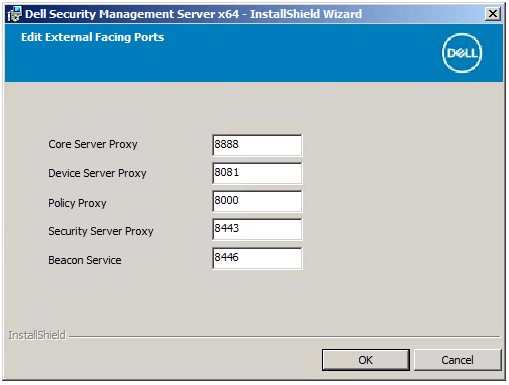The width and height of the screenshot is (509, 385).
Task: Click the InstallShield installer icon in title bar
Action: click(14, 14)
